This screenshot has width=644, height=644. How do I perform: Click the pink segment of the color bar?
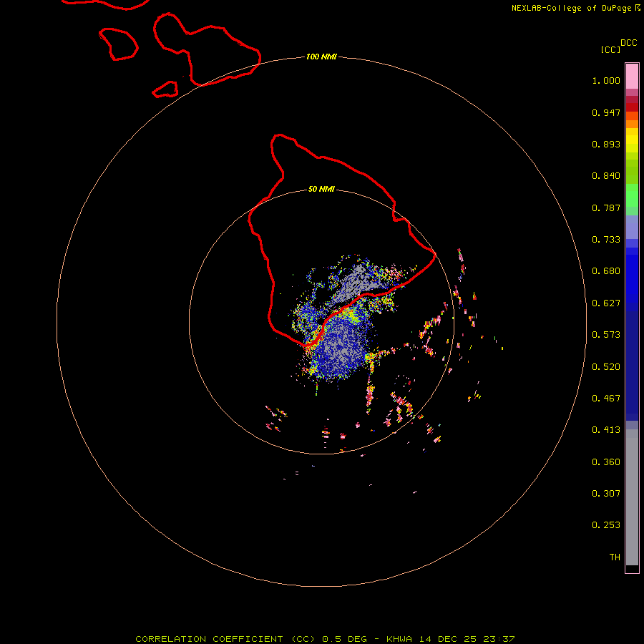632,77
